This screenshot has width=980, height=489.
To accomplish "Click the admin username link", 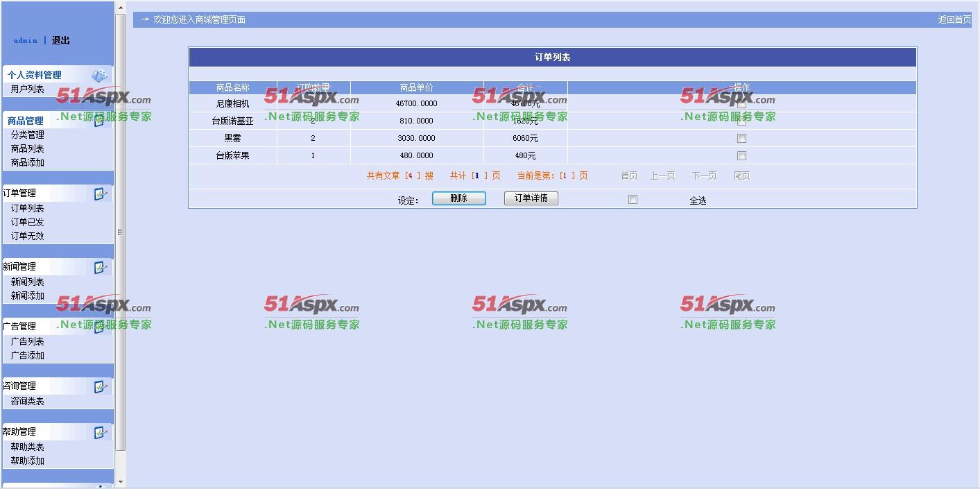I will (x=26, y=40).
